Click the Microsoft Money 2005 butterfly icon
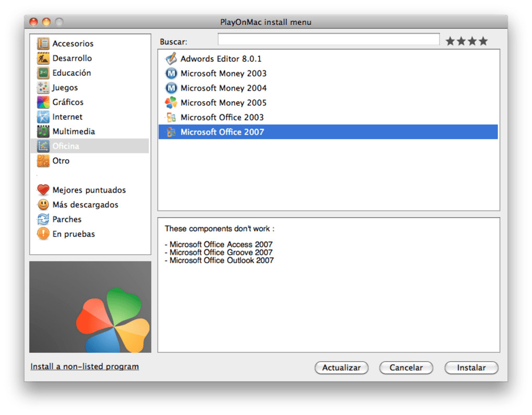This screenshot has width=532, height=415. tap(171, 102)
